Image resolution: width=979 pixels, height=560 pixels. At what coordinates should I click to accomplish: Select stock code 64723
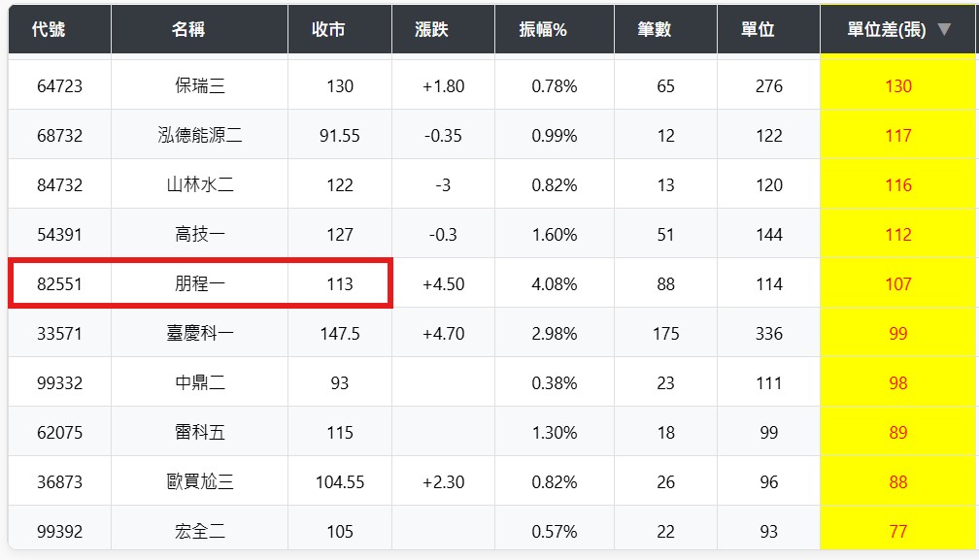[x=60, y=86]
